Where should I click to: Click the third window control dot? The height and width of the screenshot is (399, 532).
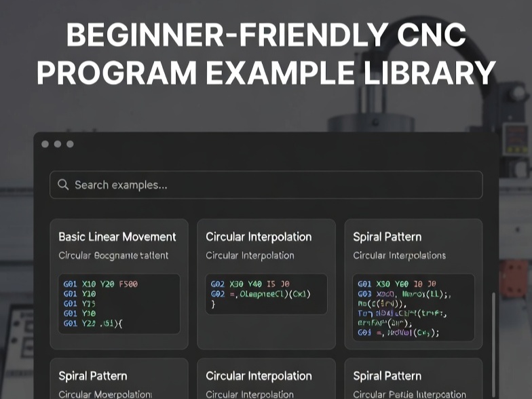point(70,144)
